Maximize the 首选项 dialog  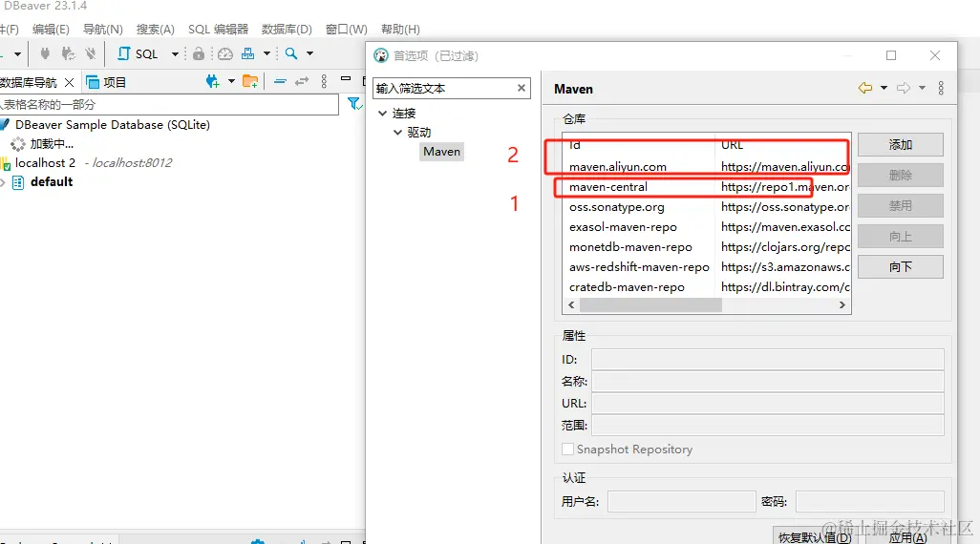click(891, 55)
